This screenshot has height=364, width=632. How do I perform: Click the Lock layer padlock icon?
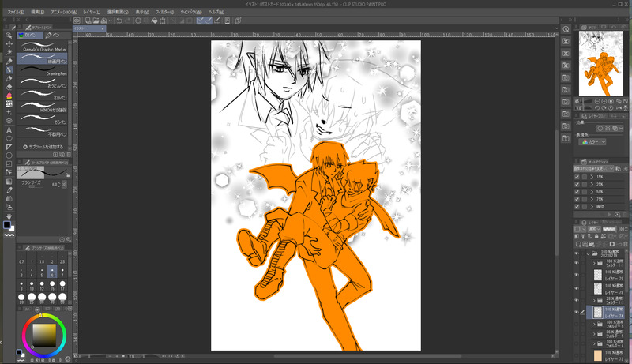point(596,237)
